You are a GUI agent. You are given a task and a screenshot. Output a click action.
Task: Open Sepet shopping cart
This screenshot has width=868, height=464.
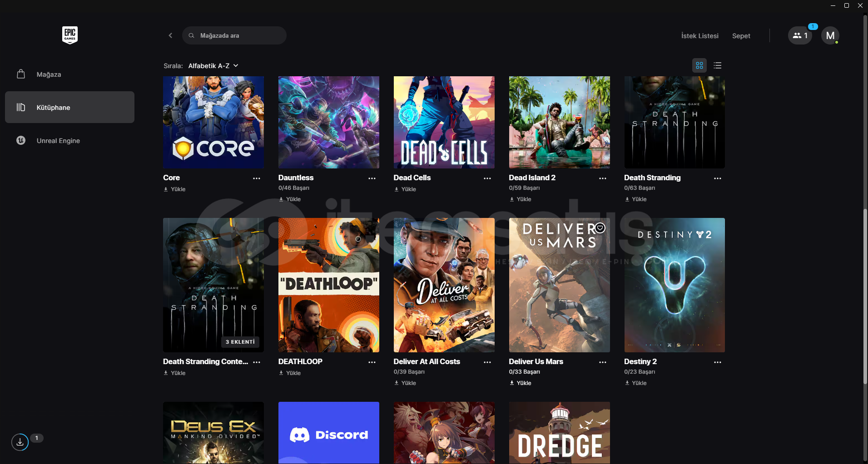click(741, 36)
